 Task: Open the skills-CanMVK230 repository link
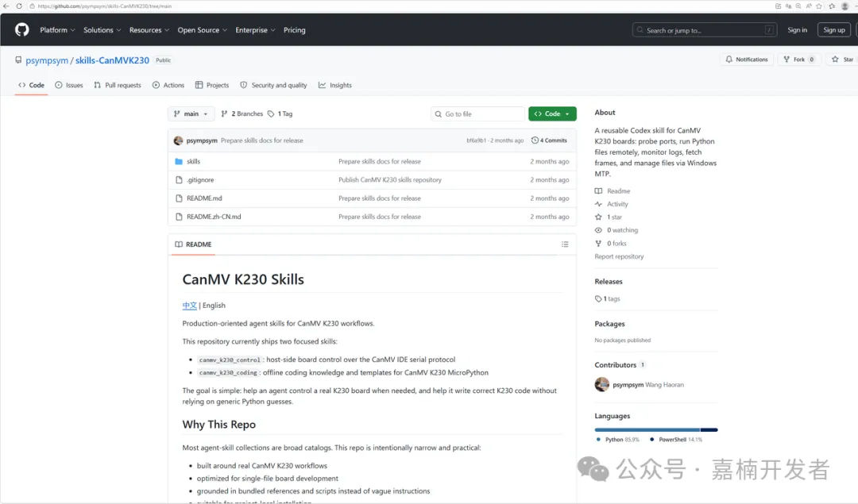coord(112,60)
